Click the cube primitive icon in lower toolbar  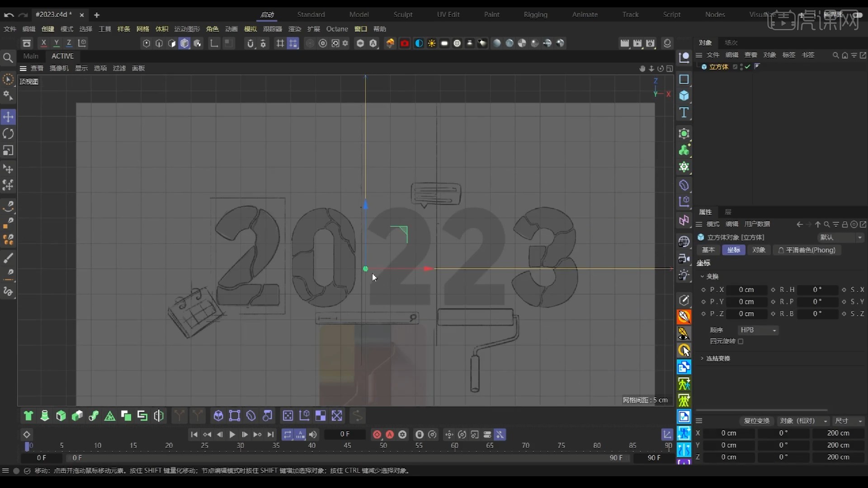click(60, 416)
